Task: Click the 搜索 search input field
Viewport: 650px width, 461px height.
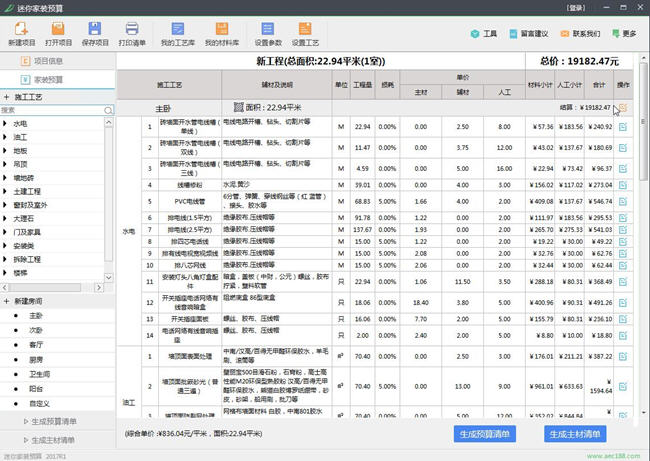Action: point(55,109)
